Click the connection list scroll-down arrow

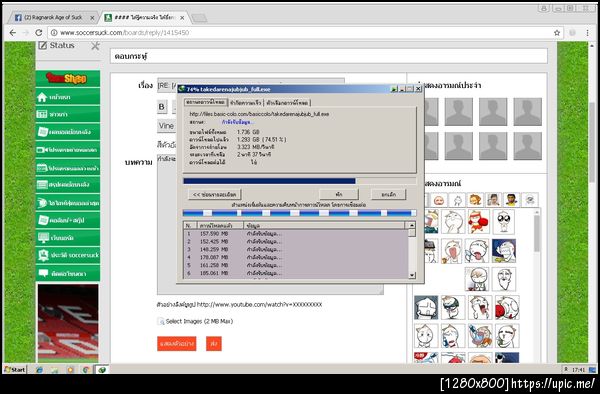[412, 275]
